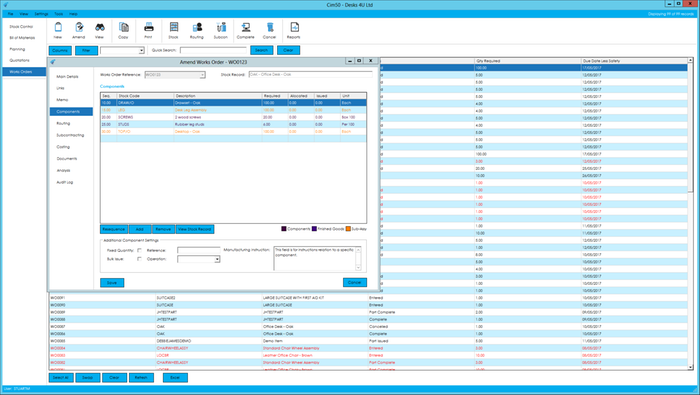Click the Columns button

(x=60, y=50)
